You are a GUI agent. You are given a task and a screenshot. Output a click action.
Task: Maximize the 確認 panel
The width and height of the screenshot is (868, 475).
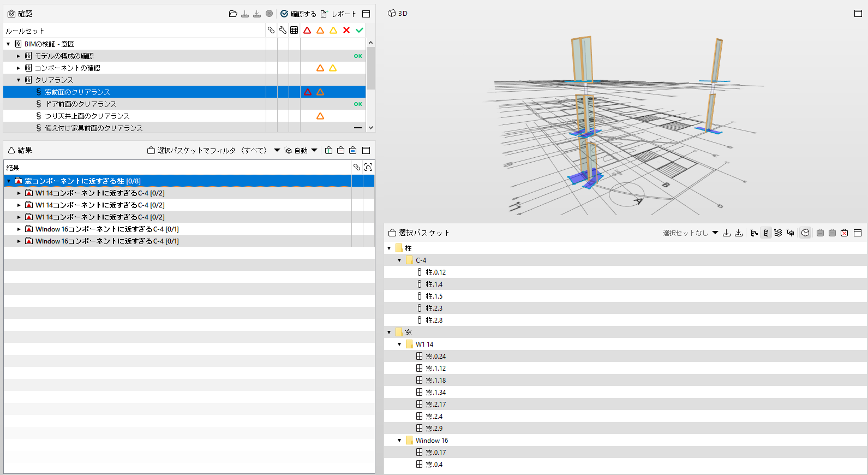pyautogui.click(x=366, y=14)
